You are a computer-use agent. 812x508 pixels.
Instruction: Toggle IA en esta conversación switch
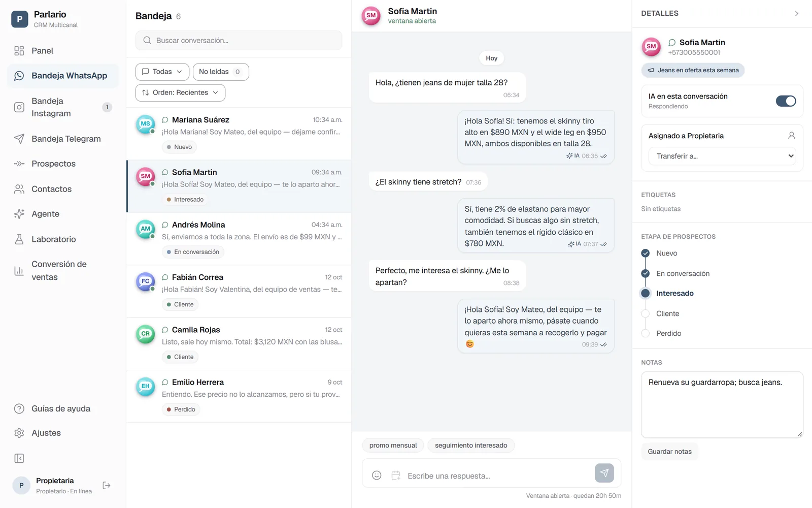[786, 101]
